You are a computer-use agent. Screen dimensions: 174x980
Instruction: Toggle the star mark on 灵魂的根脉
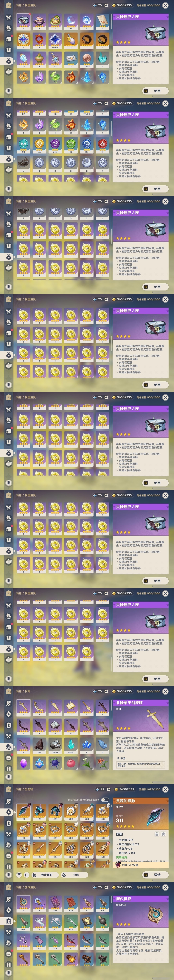[x=163, y=834]
